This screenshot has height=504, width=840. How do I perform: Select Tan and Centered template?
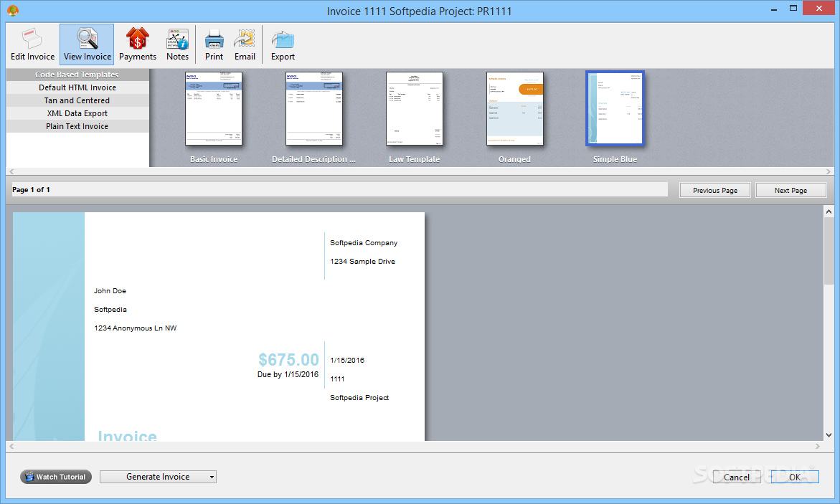point(77,100)
